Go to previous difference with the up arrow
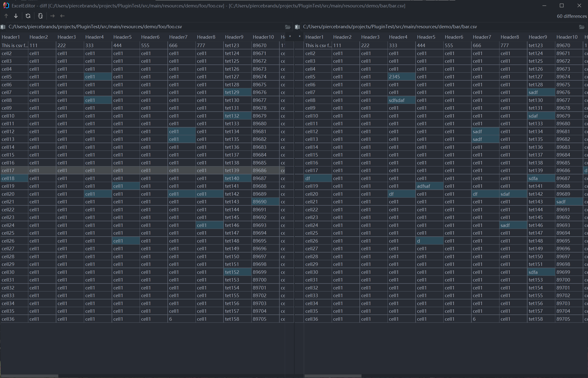Screen dimensions: 588x378 click(6, 16)
